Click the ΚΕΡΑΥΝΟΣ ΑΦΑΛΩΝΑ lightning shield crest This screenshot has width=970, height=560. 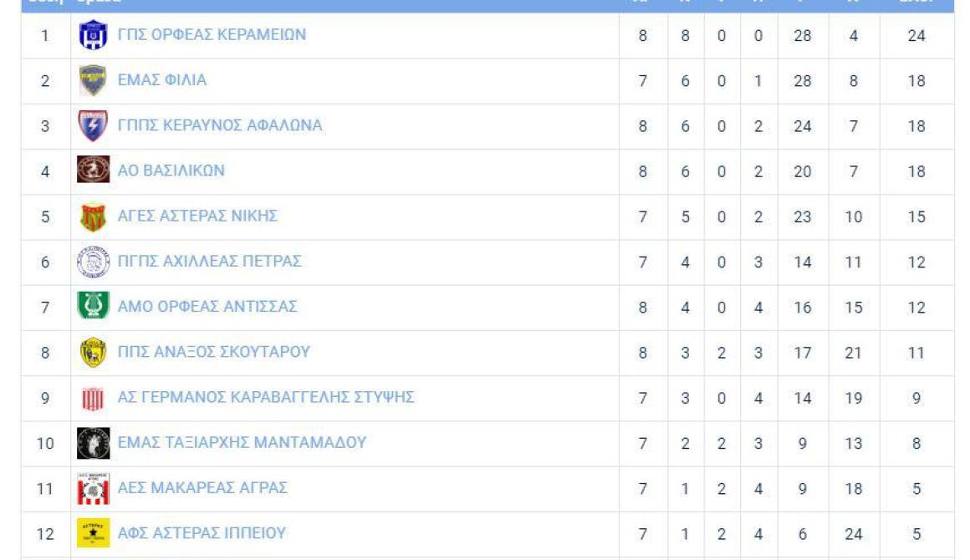[x=94, y=126]
